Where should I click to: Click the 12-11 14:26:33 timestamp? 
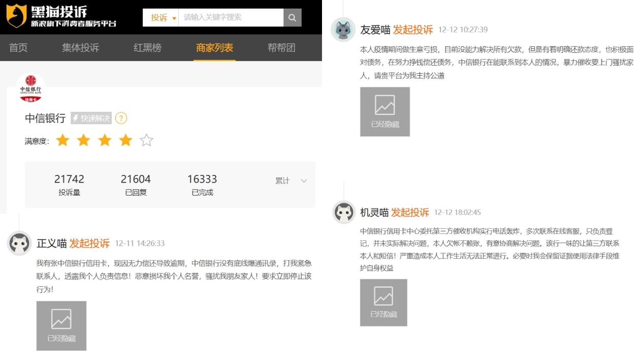140,244
